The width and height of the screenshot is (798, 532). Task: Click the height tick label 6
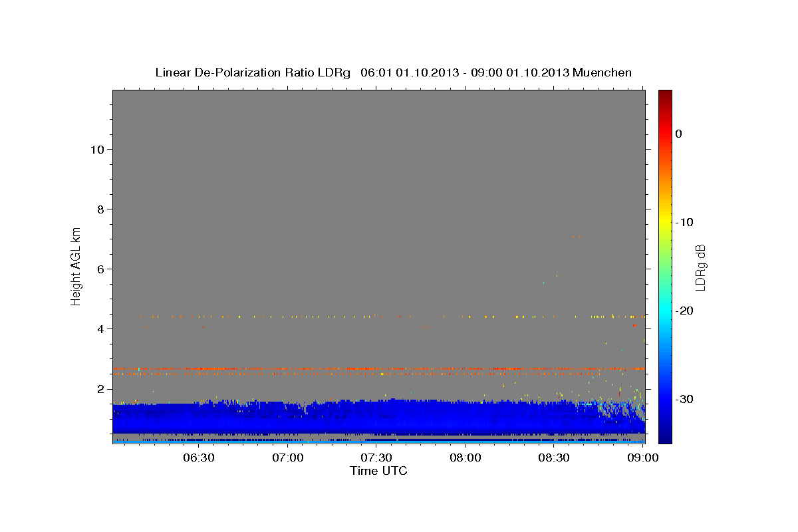click(100, 269)
